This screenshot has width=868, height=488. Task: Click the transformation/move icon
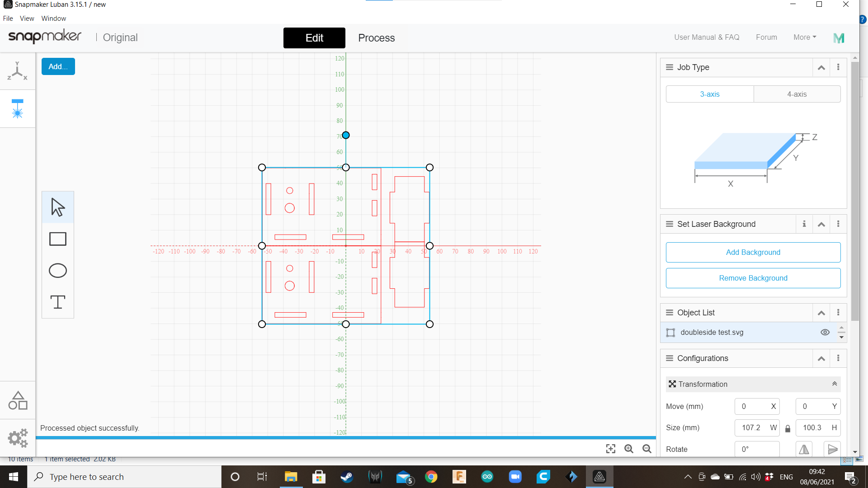(671, 384)
